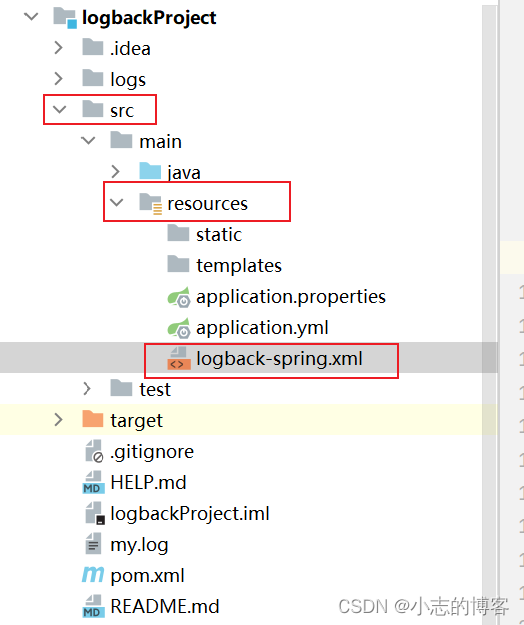Open application.yml file name
This screenshot has width=524, height=625.
pos(262,328)
